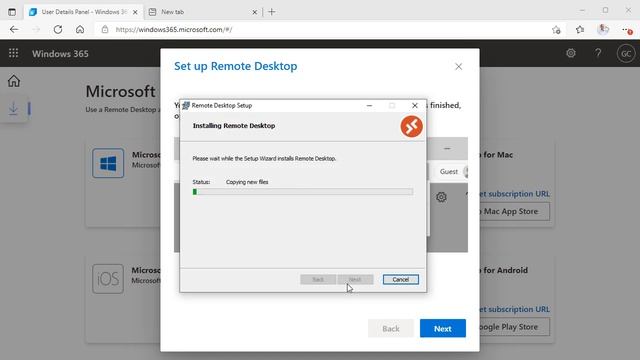640x360 pixels.
Task: Close the Set up Remote Desktop dialog
Action: (458, 67)
